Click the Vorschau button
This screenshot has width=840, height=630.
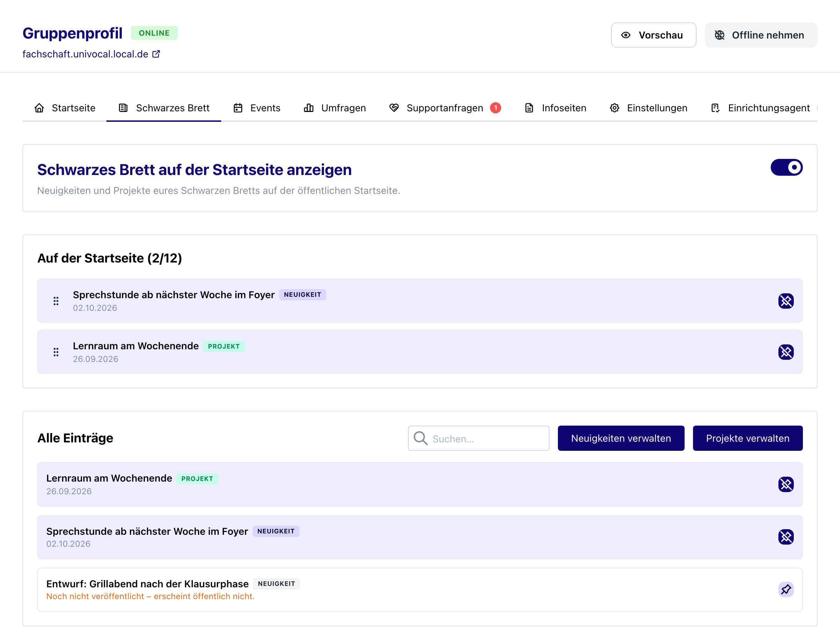click(x=653, y=35)
